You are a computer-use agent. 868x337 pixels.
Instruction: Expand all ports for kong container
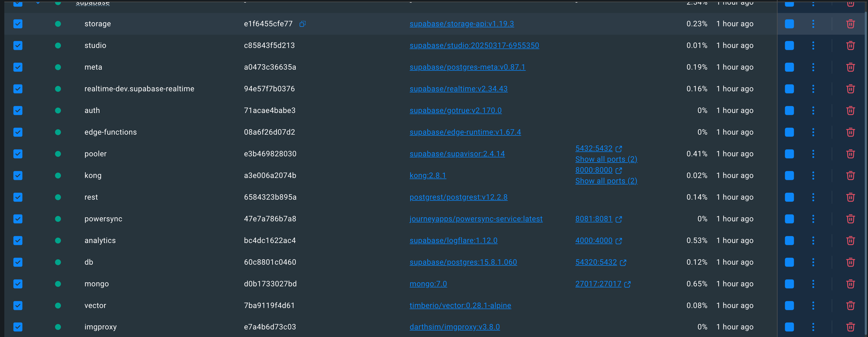pos(606,181)
